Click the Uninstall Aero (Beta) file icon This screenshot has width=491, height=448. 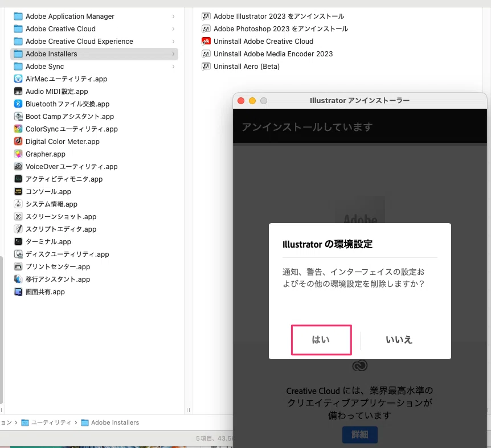pyautogui.click(x=206, y=67)
